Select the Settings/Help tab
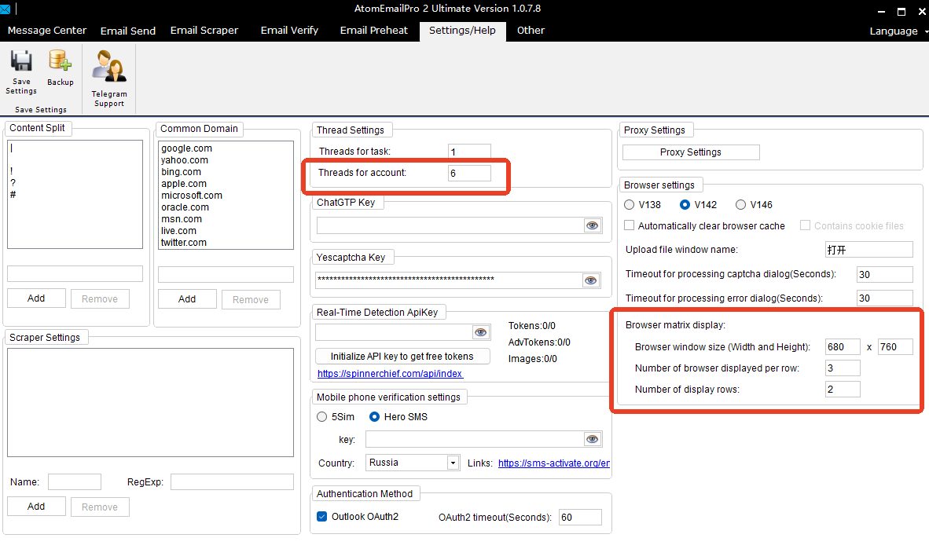This screenshot has height=560, width=929. point(462,31)
